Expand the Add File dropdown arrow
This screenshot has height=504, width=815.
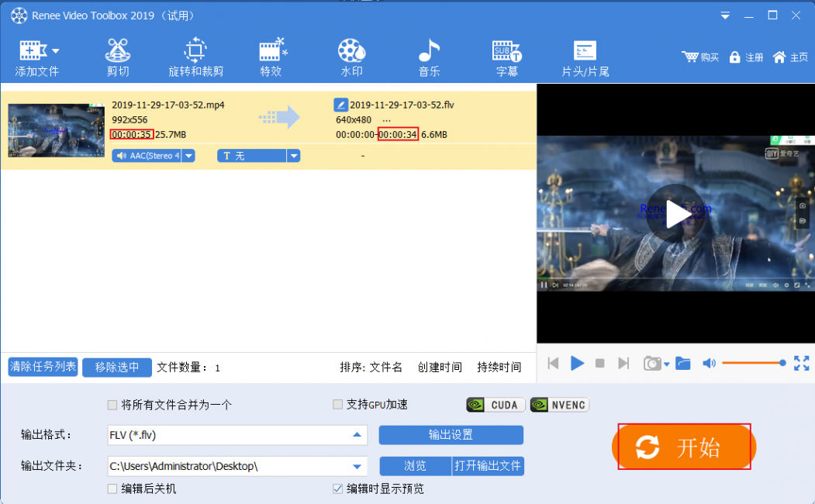coord(56,51)
